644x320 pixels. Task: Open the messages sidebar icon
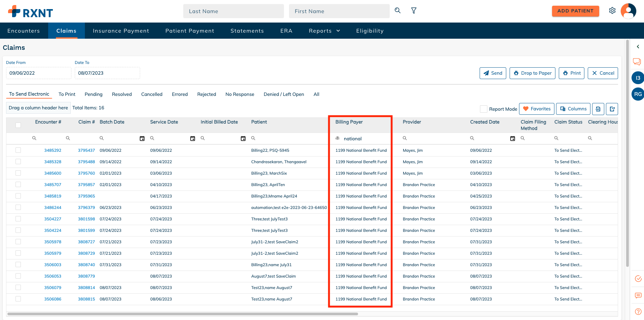tap(638, 295)
